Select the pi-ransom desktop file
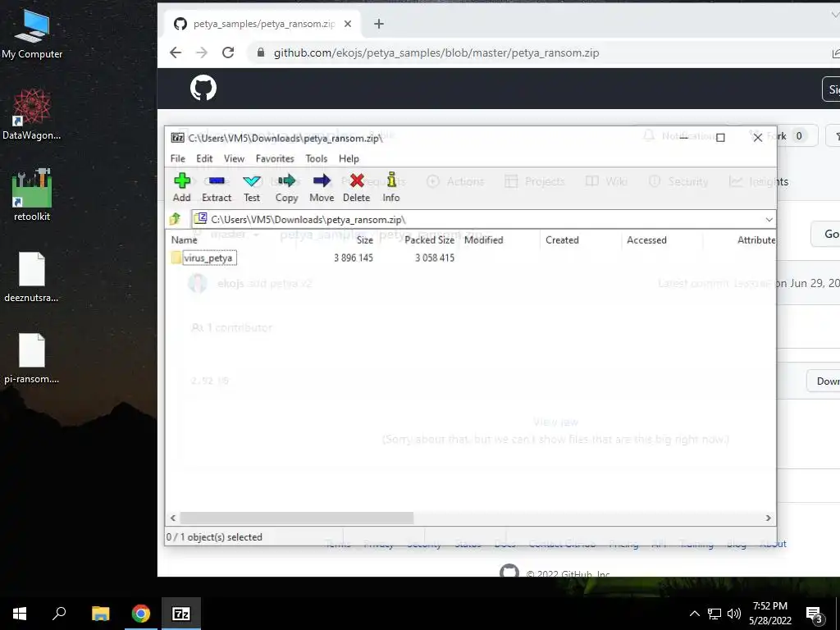Viewport: 840px width, 630px height. click(x=32, y=358)
